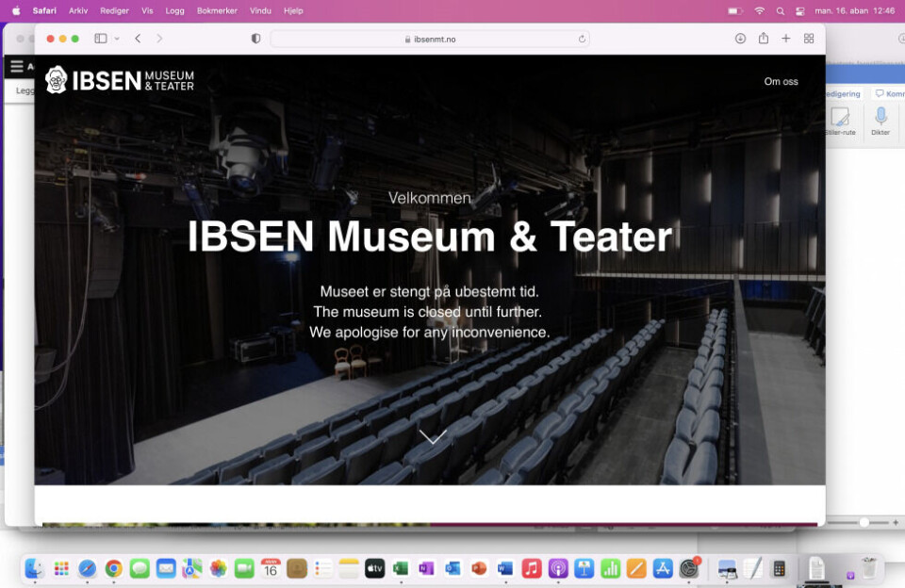The width and height of the screenshot is (905, 588).
Task: Open Mail from the Dock
Action: pos(166,568)
